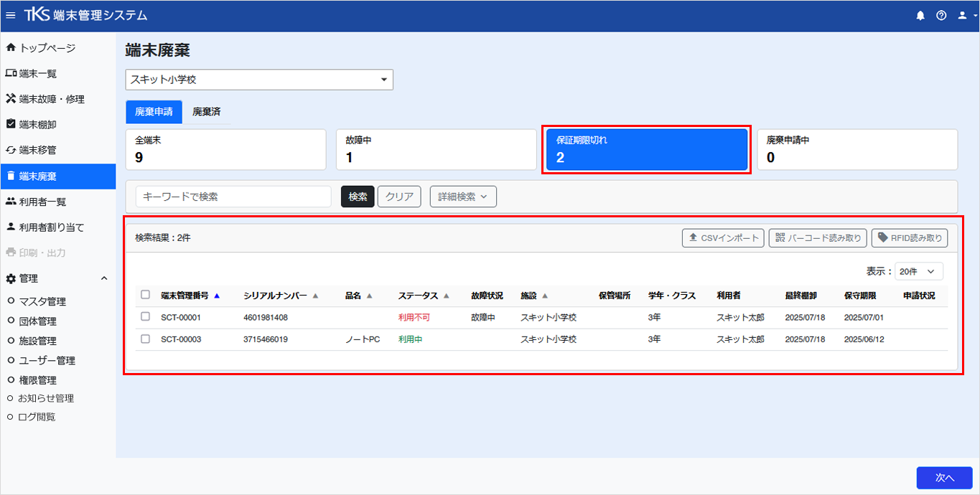980x495 pixels.
Task: Click the CSVインポート button
Action: 723,238
